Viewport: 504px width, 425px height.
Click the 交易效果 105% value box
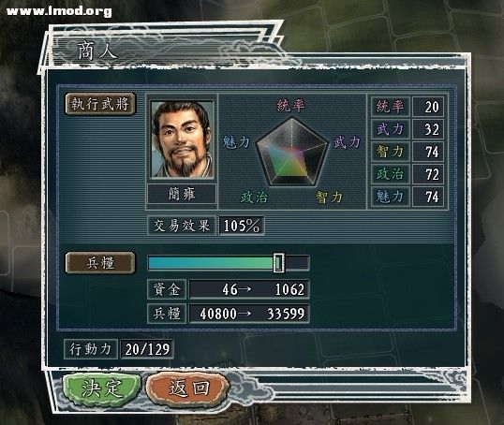click(x=242, y=226)
